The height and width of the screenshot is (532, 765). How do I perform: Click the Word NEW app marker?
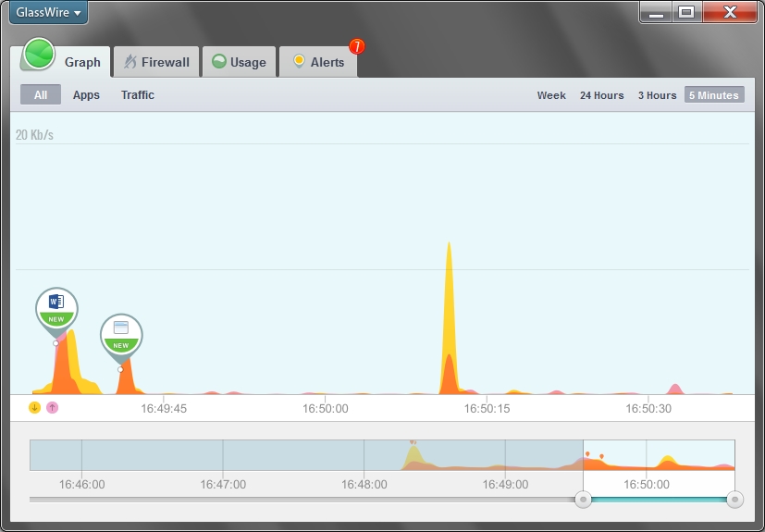click(56, 309)
